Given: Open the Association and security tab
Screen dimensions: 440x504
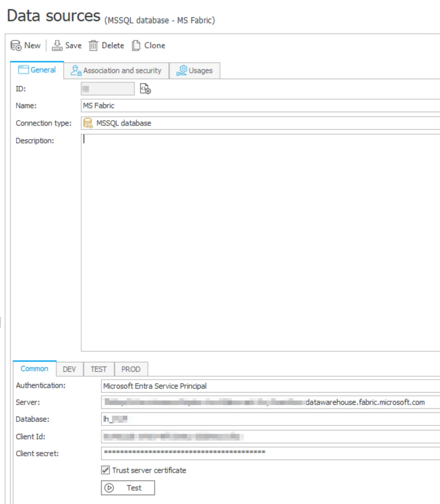Looking at the screenshot, I should click(116, 70).
